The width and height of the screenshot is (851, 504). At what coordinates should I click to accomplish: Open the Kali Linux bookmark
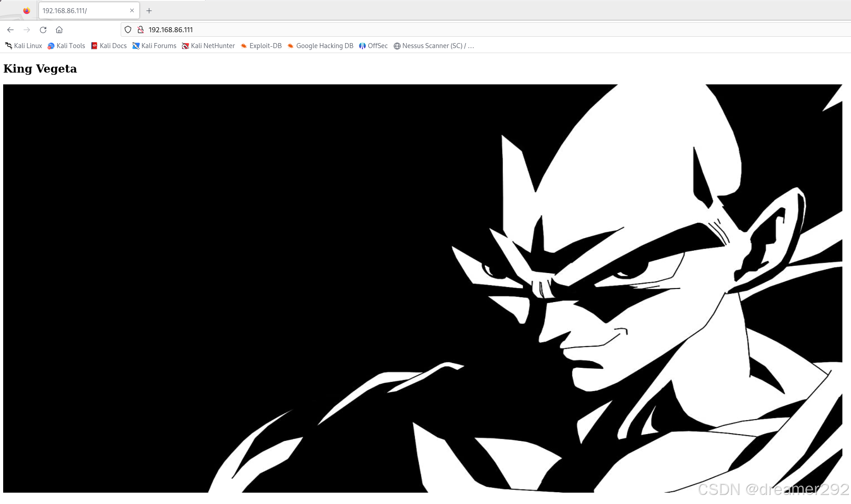click(24, 46)
